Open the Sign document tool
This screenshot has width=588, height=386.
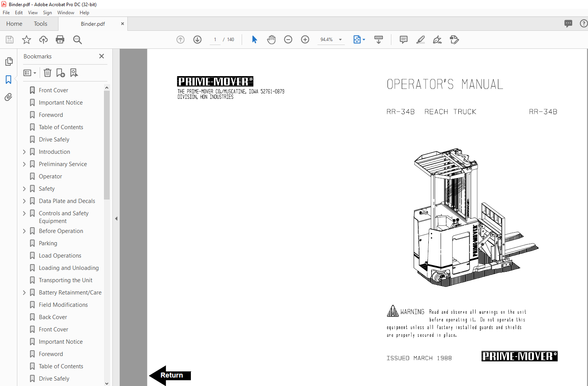click(438, 40)
